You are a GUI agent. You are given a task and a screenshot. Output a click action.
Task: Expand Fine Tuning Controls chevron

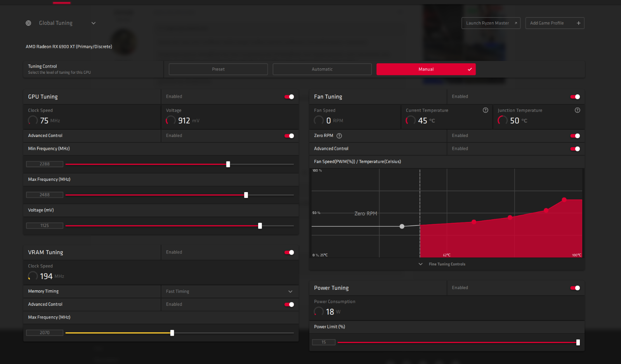click(420, 264)
